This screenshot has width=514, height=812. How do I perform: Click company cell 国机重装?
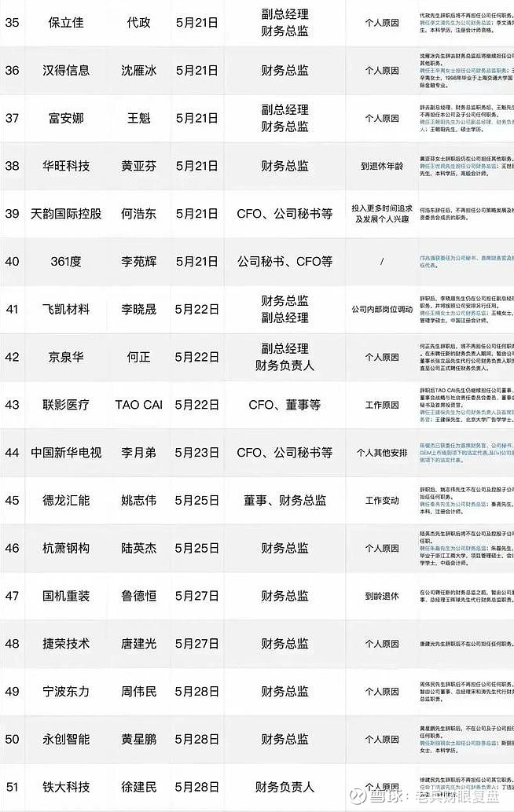(66, 596)
